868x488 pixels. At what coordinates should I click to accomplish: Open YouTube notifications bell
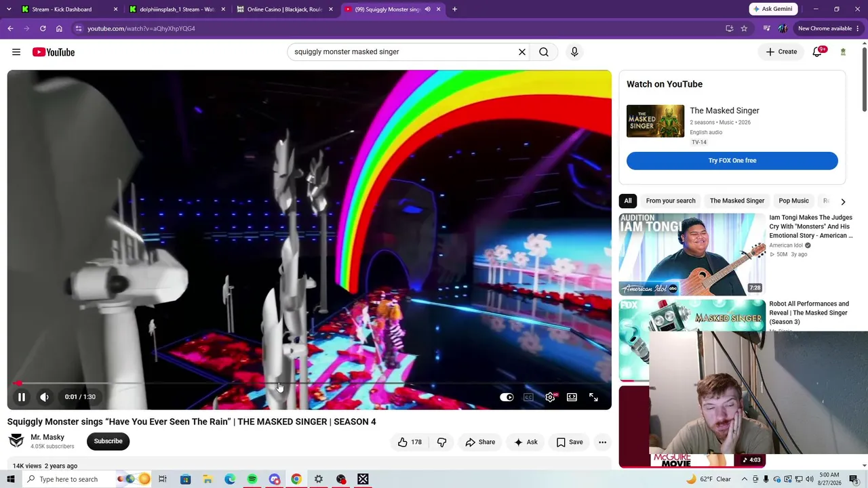click(x=818, y=52)
